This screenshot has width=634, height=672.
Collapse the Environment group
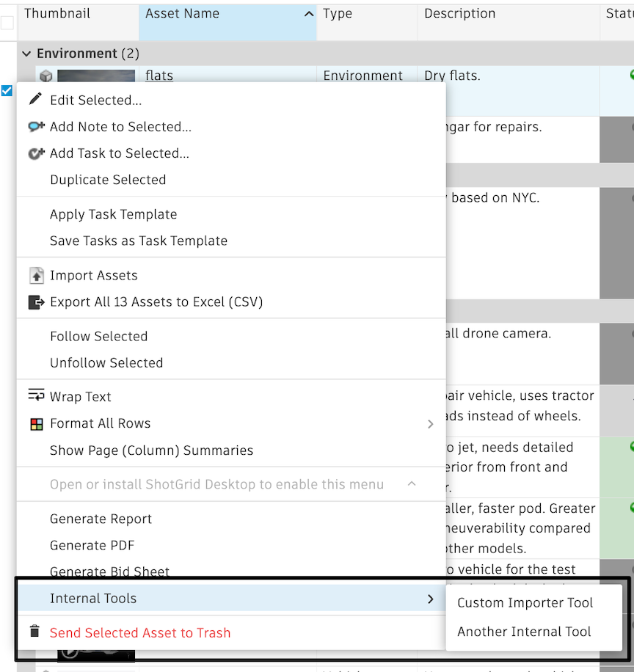26,54
